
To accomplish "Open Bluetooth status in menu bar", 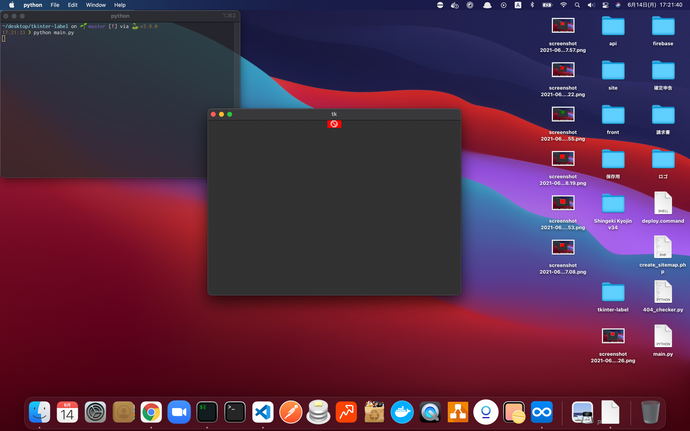I will 532,5.
